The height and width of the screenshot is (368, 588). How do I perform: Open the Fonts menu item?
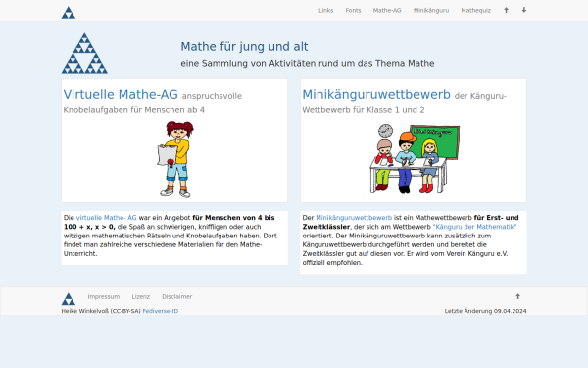[353, 11]
